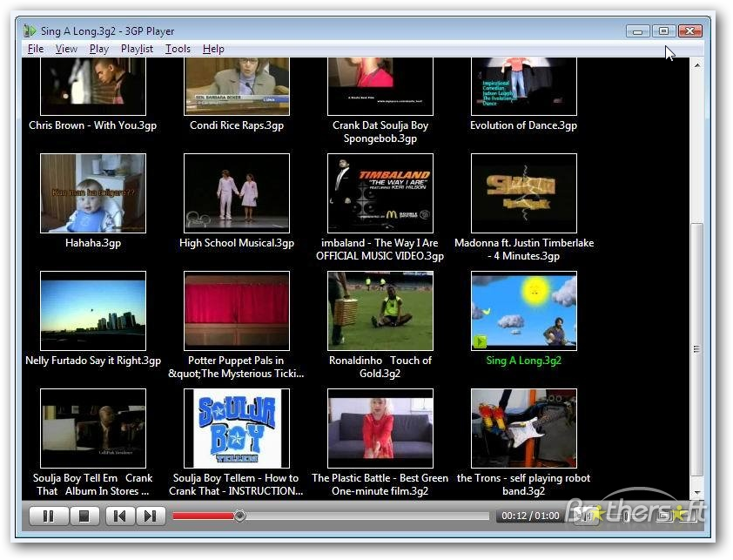Skip to the next track
This screenshot has height=560, width=733.
point(151,516)
